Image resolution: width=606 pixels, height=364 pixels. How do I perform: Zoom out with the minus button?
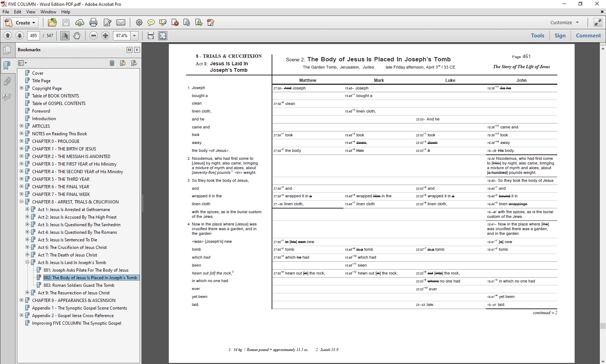coord(94,35)
